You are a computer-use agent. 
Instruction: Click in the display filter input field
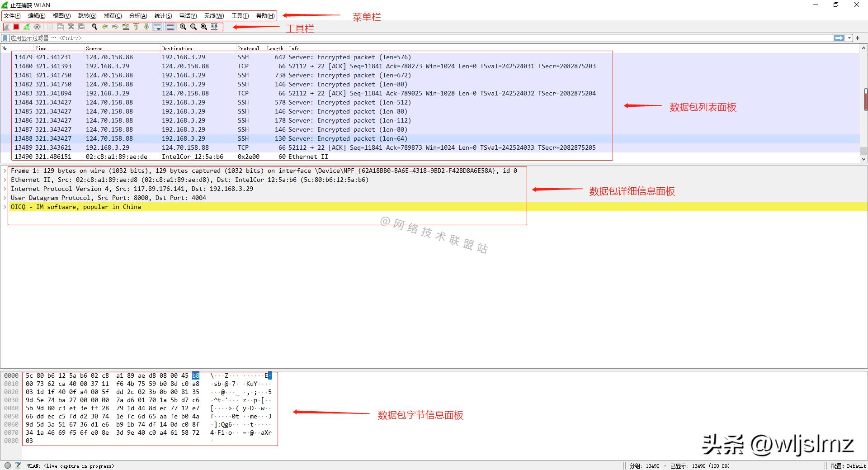[407, 38]
